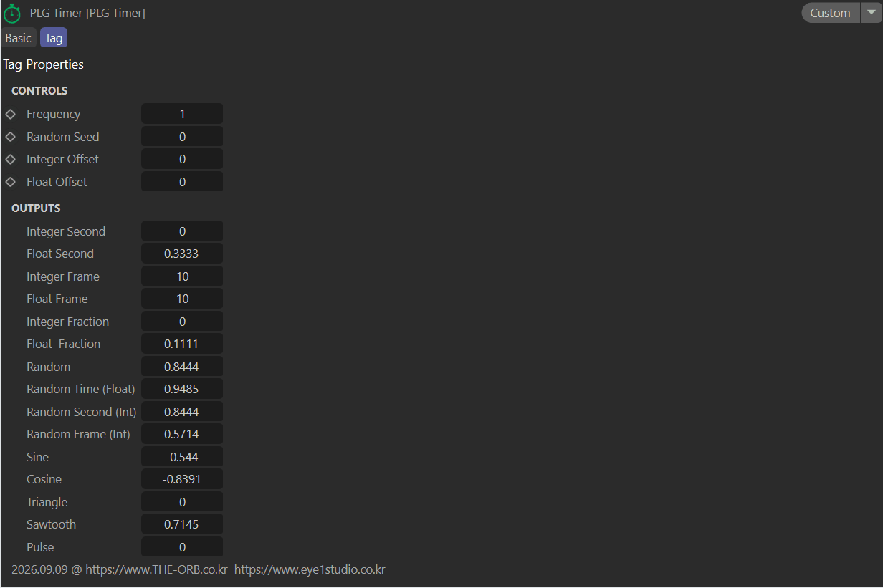Toggle the Integer Offset keyframe diamond
Viewport: 883px width, 588px height.
point(10,159)
